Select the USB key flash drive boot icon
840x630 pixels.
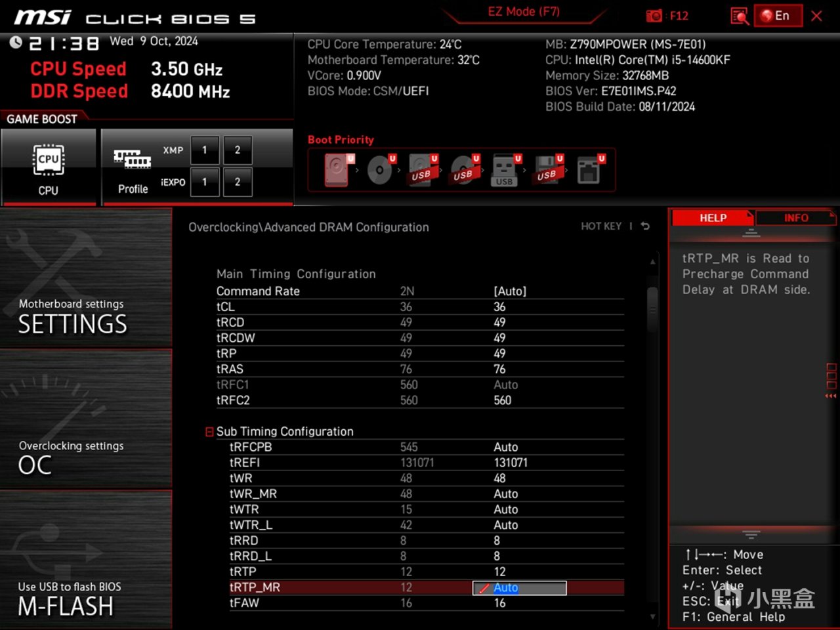pyautogui.click(x=505, y=170)
